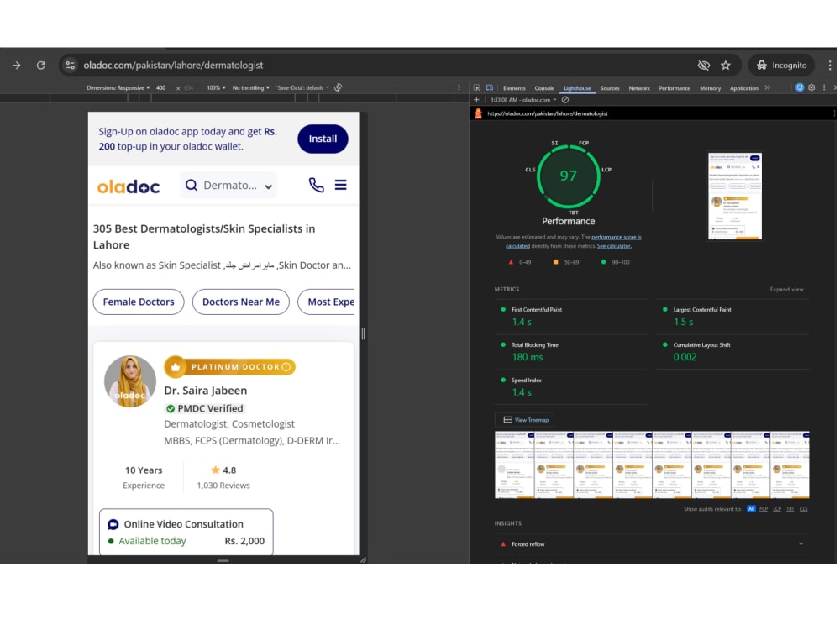Screen dimensions: 840x630
Task: Expand the Forced reflow insight chevron
Action: point(801,544)
